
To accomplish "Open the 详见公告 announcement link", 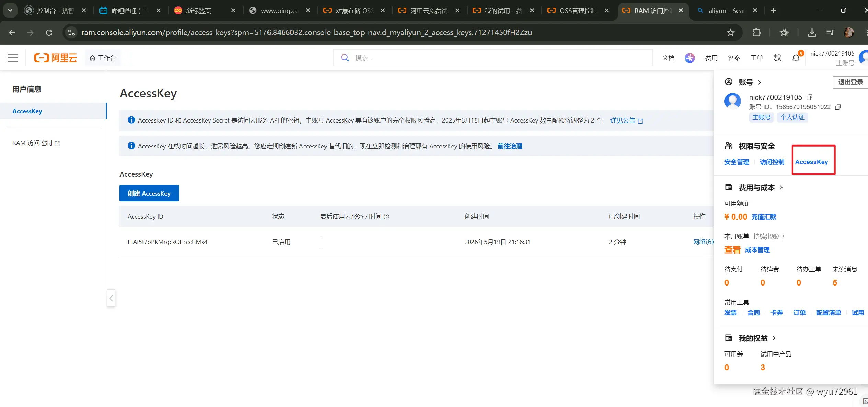I will coord(626,120).
